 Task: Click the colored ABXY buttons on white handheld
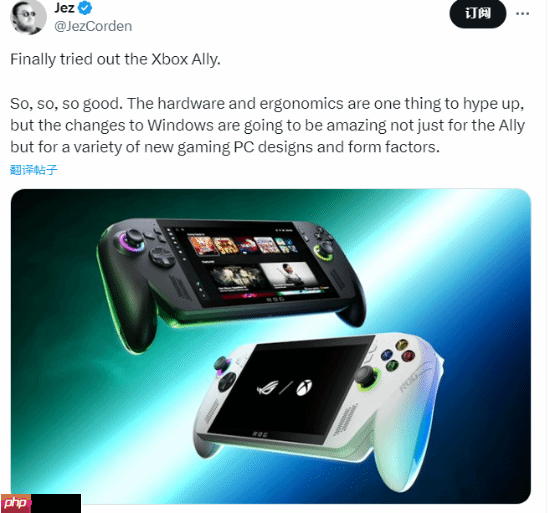tap(397, 355)
